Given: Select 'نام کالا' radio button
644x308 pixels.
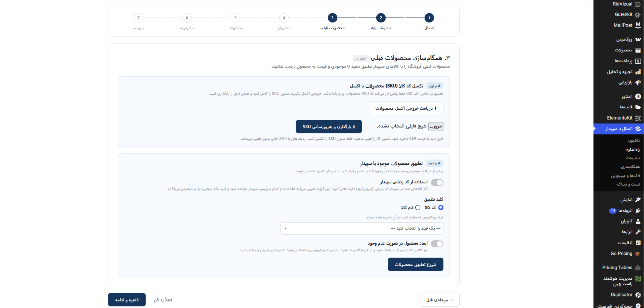Looking at the screenshot, I should pyautogui.click(x=418, y=208).
